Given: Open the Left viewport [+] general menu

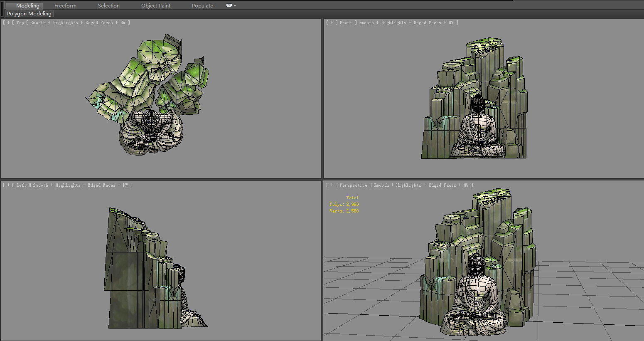Looking at the screenshot, I should (x=8, y=185).
